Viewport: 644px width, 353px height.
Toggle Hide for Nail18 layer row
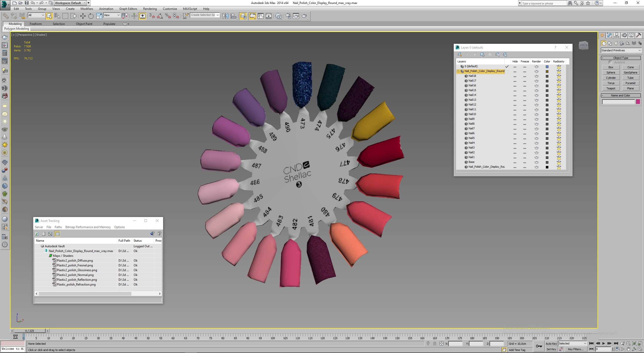tap(515, 76)
